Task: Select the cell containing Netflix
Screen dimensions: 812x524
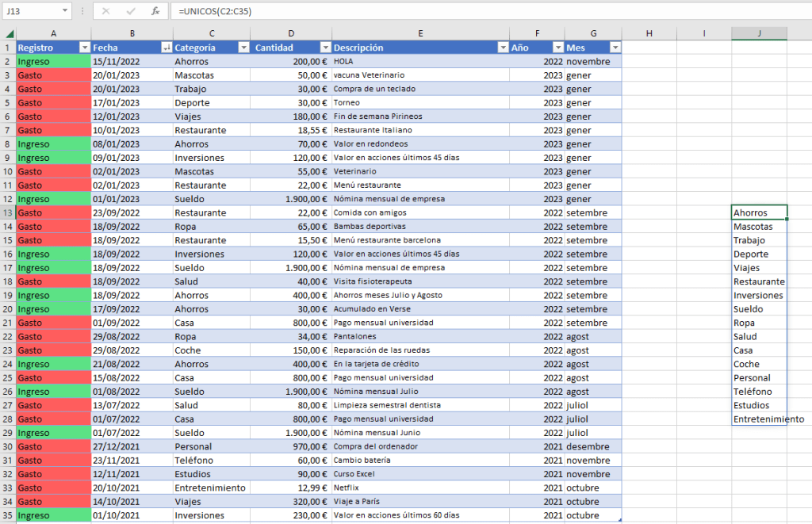Action: point(420,488)
